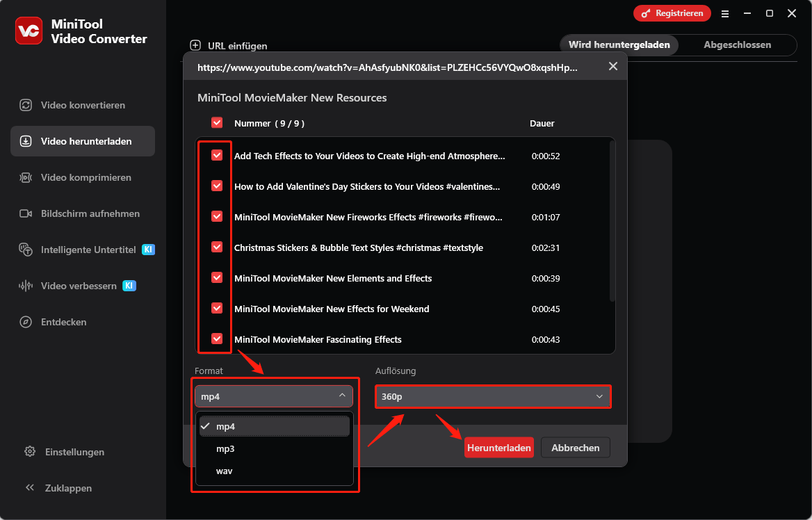Click the Intelligente Untertitel sidebar icon
Screen dimensions: 812x520
pos(25,250)
